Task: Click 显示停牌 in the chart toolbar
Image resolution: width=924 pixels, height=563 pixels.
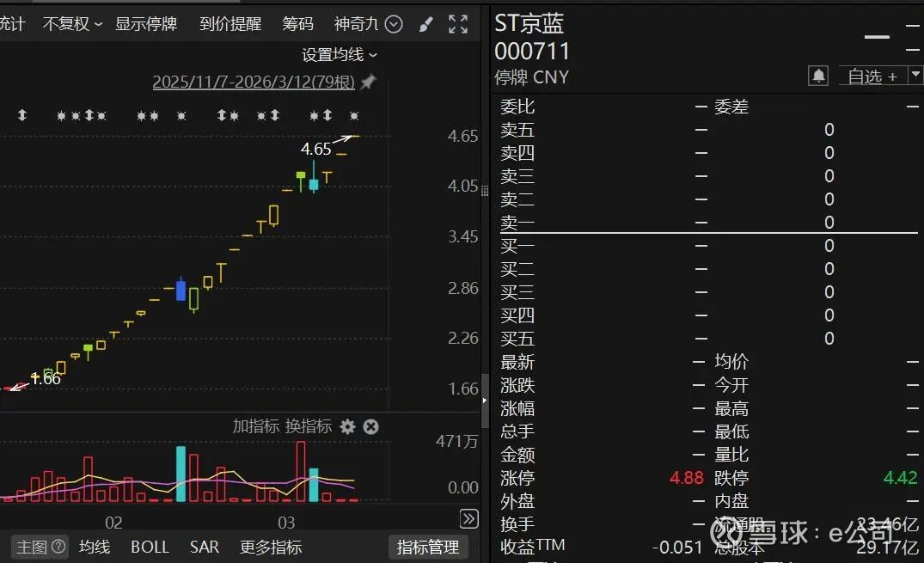Action: click(146, 23)
